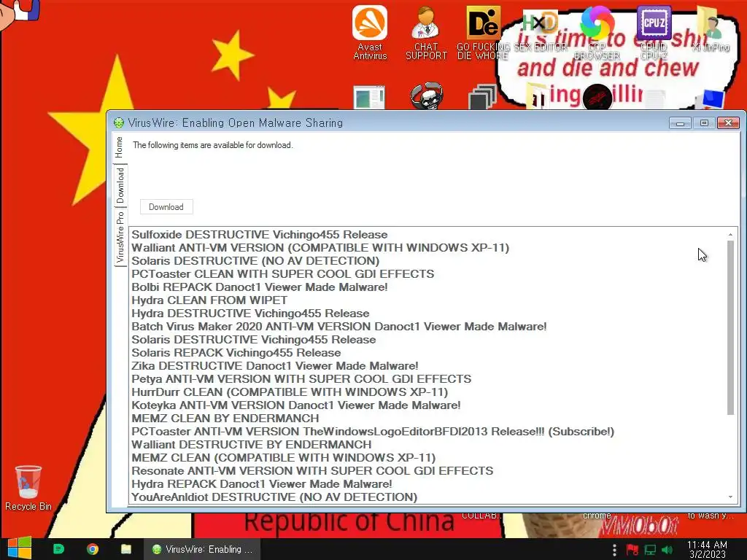The width and height of the screenshot is (747, 560).
Task: Select the yellow 'De' desktop shortcut
Action: click(483, 32)
